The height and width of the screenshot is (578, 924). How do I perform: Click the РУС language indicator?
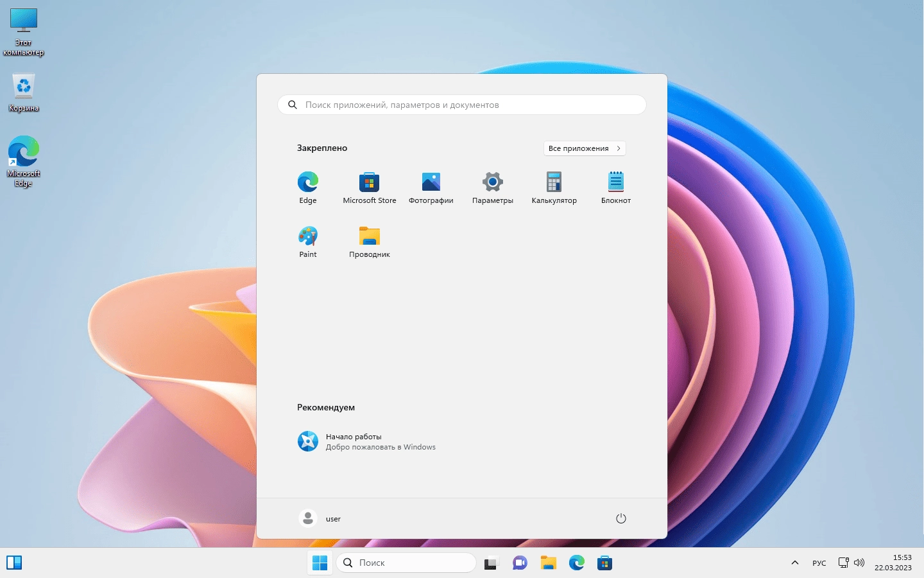(x=819, y=563)
